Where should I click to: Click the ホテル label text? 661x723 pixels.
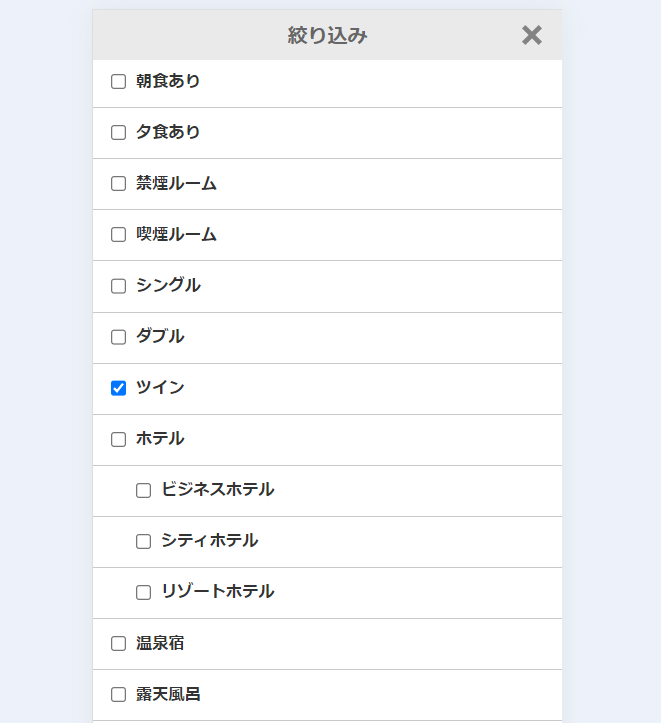pyautogui.click(x=160, y=439)
